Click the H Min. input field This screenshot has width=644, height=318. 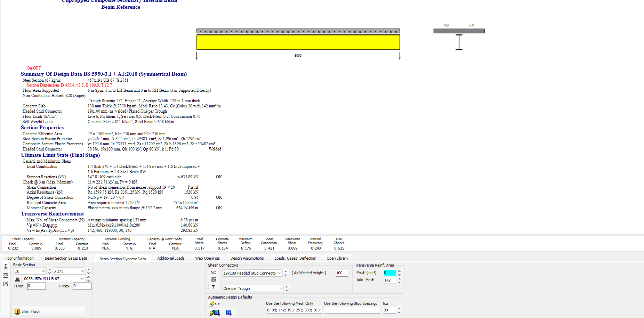[37, 286]
